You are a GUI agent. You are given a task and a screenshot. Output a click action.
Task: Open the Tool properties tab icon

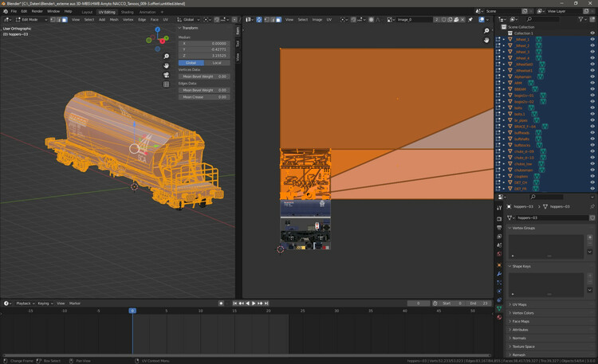tap(499, 208)
